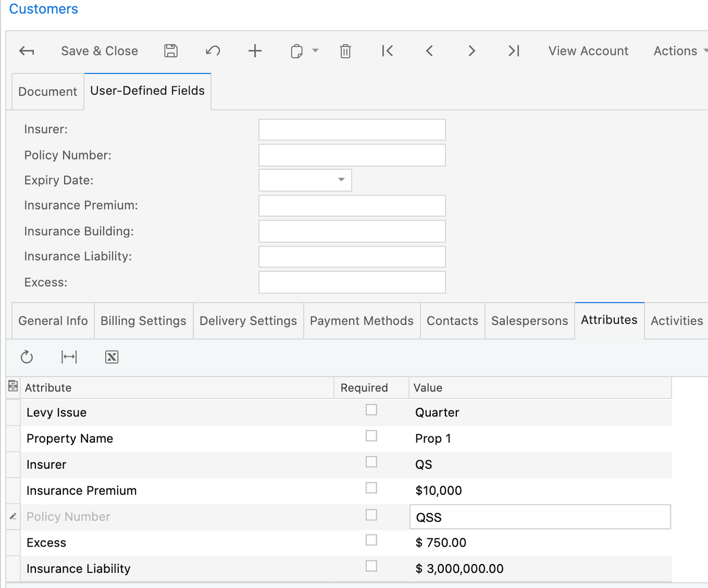This screenshot has height=588, width=708.
Task: Click the Insurance Premium input field
Action: click(x=352, y=206)
